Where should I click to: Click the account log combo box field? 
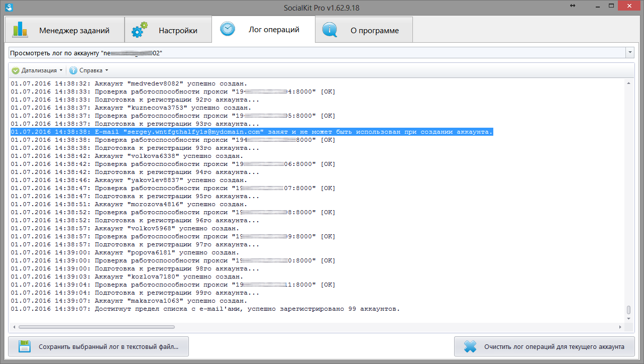321,52
